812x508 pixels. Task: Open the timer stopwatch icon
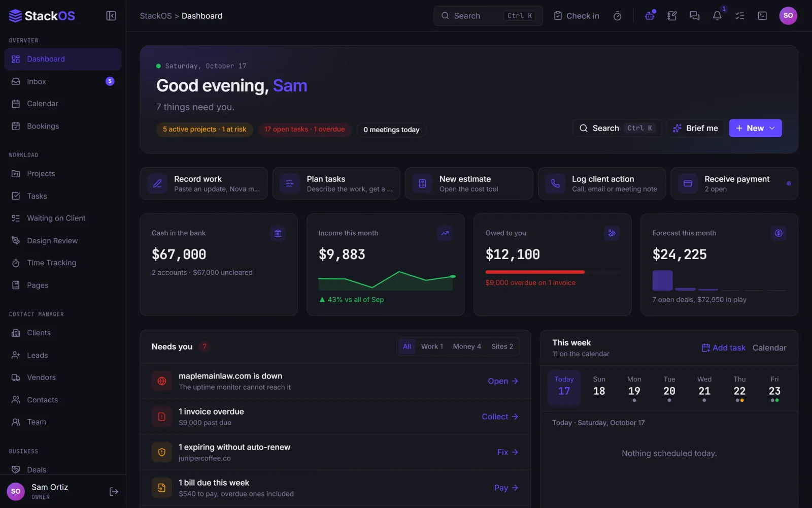(617, 16)
